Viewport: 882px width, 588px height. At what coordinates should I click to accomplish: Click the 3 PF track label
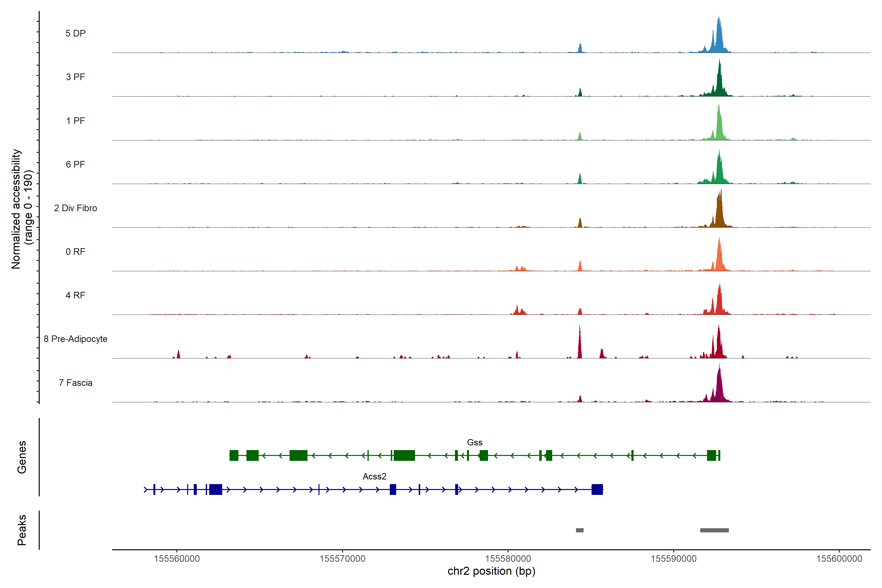[x=75, y=77]
